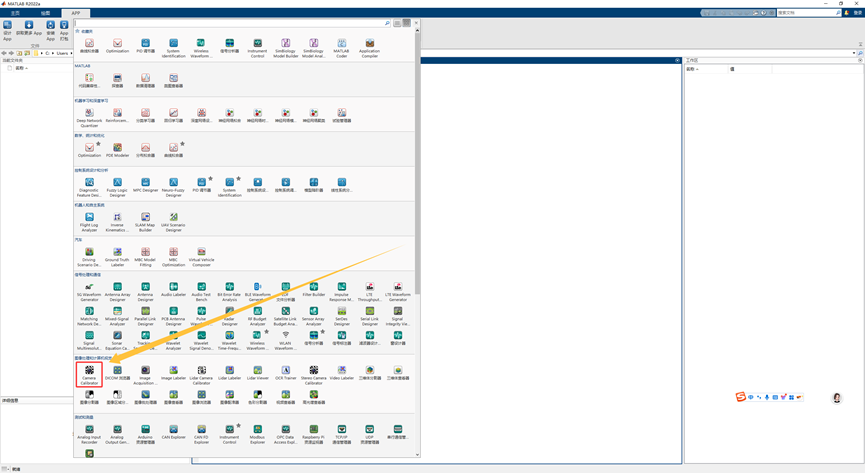
Task: Open the Ground Truth Labeler app
Action: point(118,256)
